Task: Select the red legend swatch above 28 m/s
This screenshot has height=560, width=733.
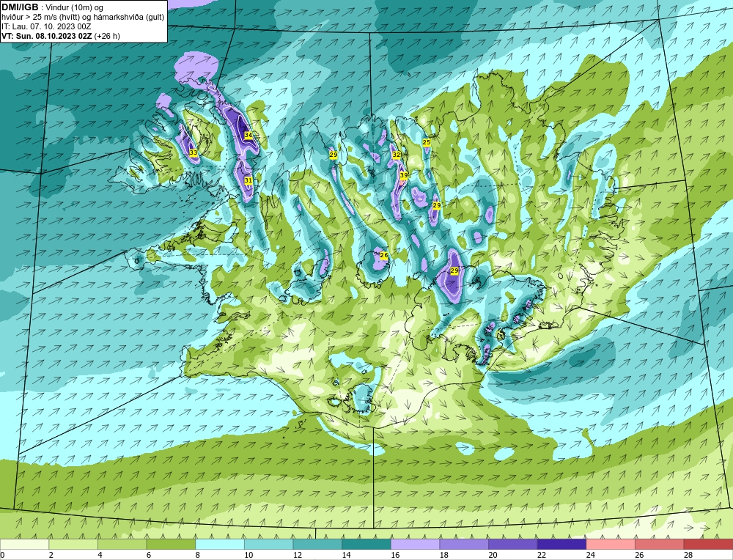Action: pyautogui.click(x=708, y=544)
